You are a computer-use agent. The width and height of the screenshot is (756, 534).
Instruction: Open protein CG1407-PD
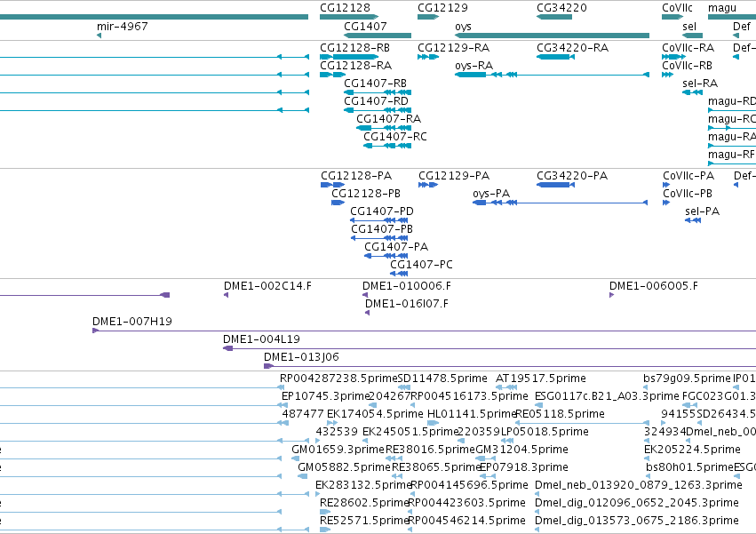[379, 220]
